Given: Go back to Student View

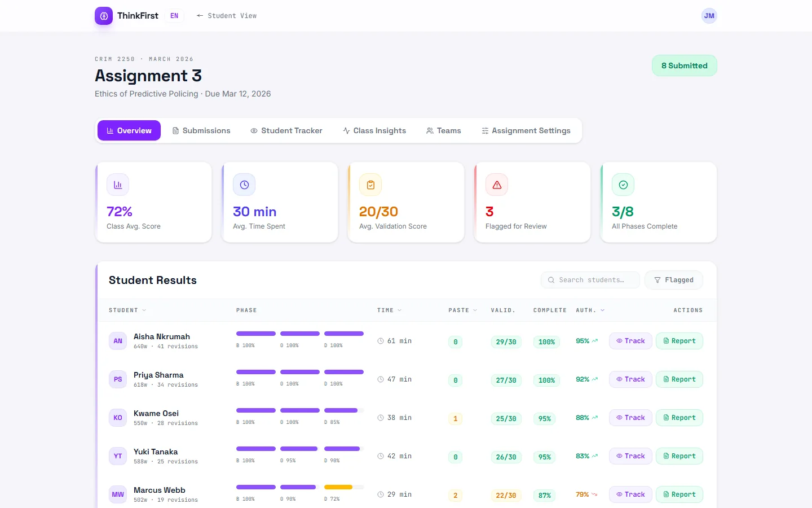Looking at the screenshot, I should click(x=227, y=16).
